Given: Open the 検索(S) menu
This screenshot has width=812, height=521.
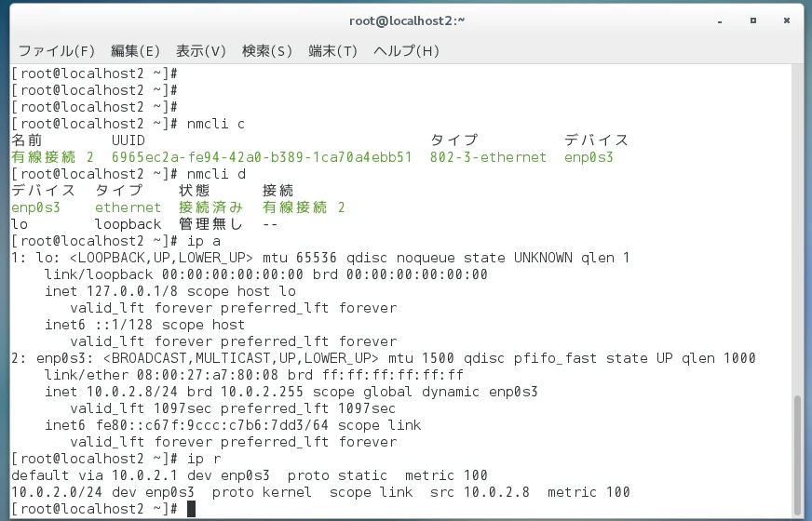Looking at the screenshot, I should [267, 50].
